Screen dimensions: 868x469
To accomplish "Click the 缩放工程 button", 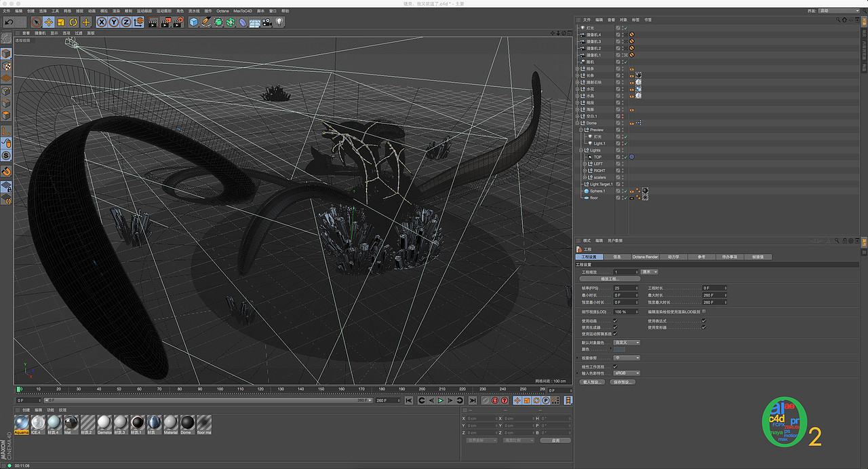I will 610,279.
